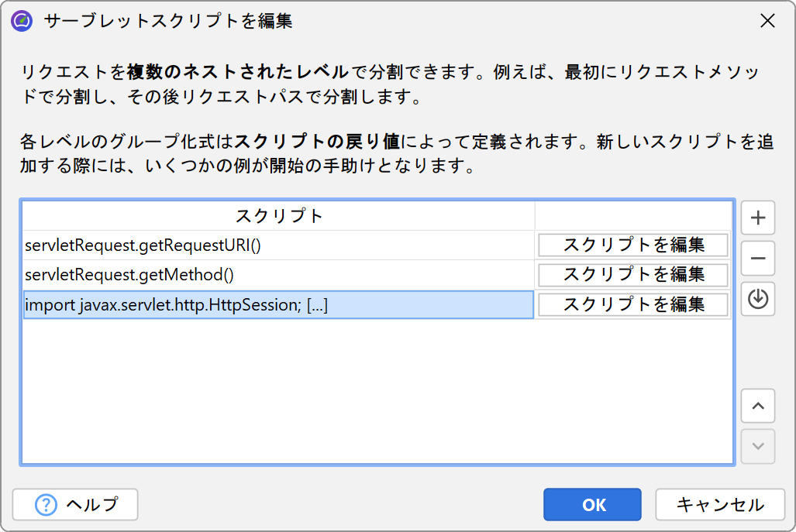The height and width of the screenshot is (532, 796).
Task: Confirm the dialog with OK
Action: click(x=592, y=505)
